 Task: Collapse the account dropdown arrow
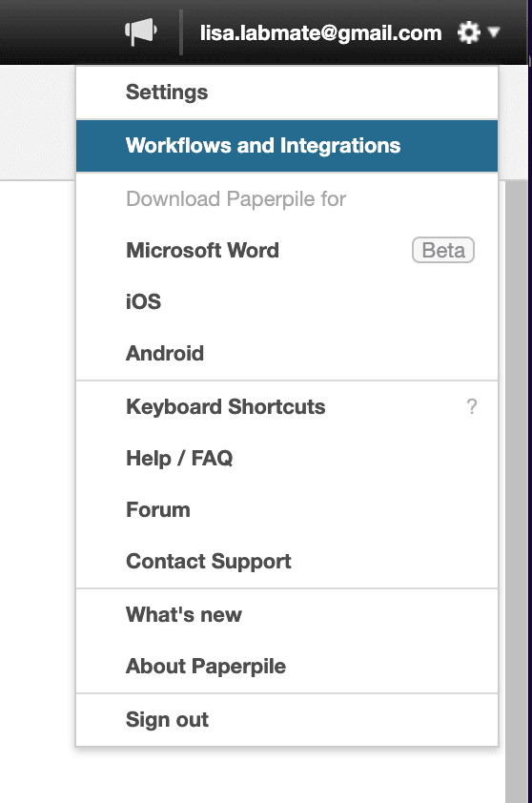[x=494, y=32]
